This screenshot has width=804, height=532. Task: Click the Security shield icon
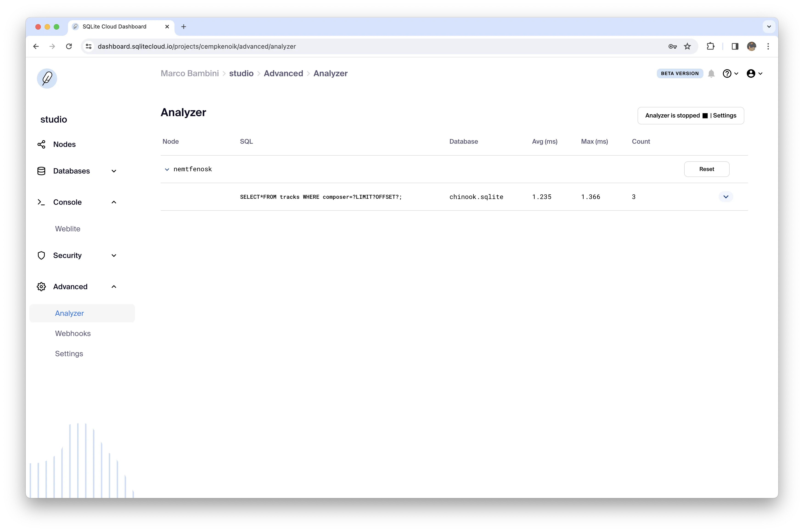coord(41,255)
